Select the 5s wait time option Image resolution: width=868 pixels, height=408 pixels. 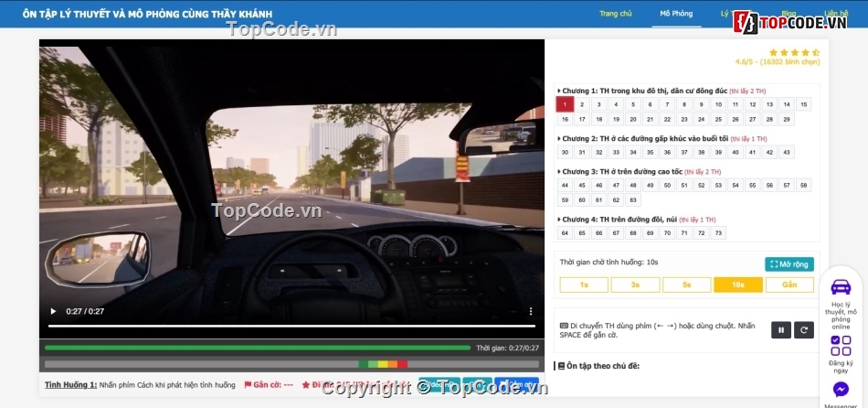pyautogui.click(x=686, y=285)
